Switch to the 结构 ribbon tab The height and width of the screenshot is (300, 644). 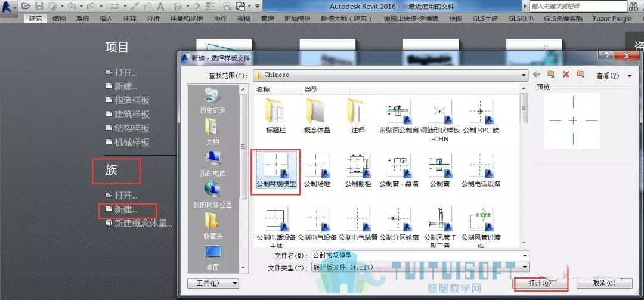(59, 18)
